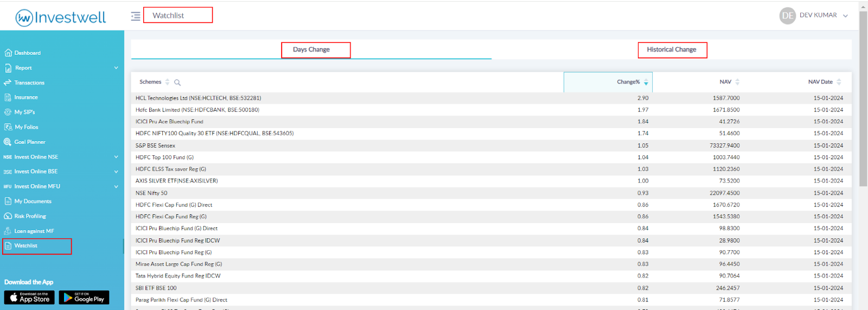Click the Schemes column header
This screenshot has height=310, width=868.
[x=150, y=82]
